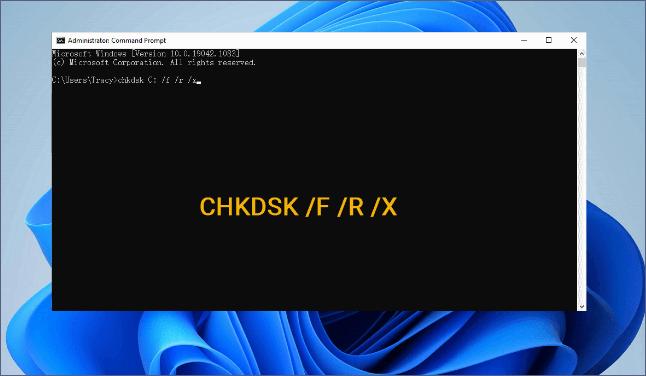
Task: Click the scrollbar down arrow
Action: [x=582, y=306]
